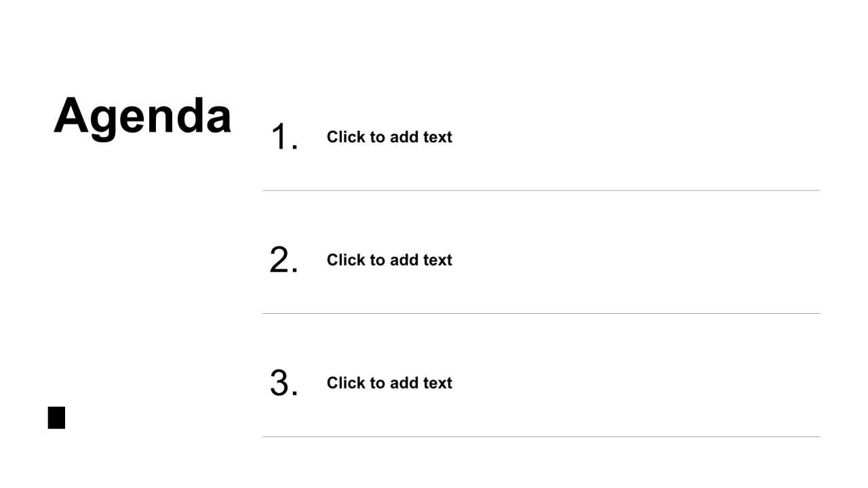Select the Agenda title text
Image resolution: width=868 pixels, height=488 pixels.
click(x=142, y=117)
